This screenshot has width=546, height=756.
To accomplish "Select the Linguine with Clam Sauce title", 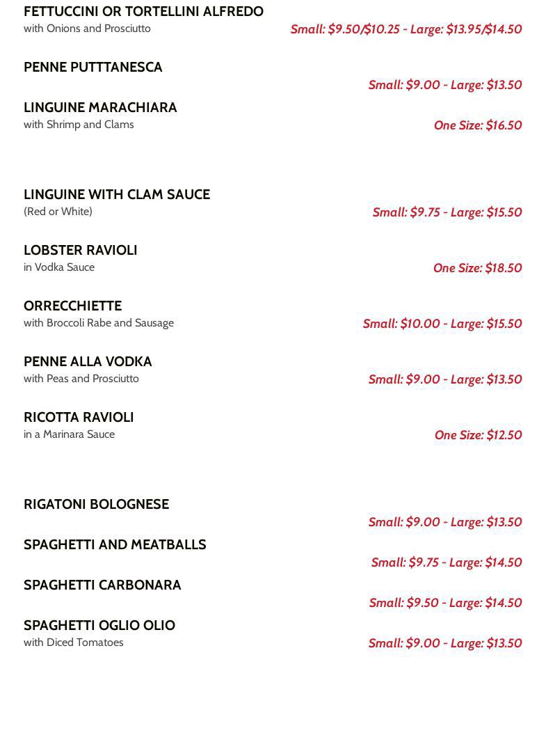I will click(x=117, y=195).
